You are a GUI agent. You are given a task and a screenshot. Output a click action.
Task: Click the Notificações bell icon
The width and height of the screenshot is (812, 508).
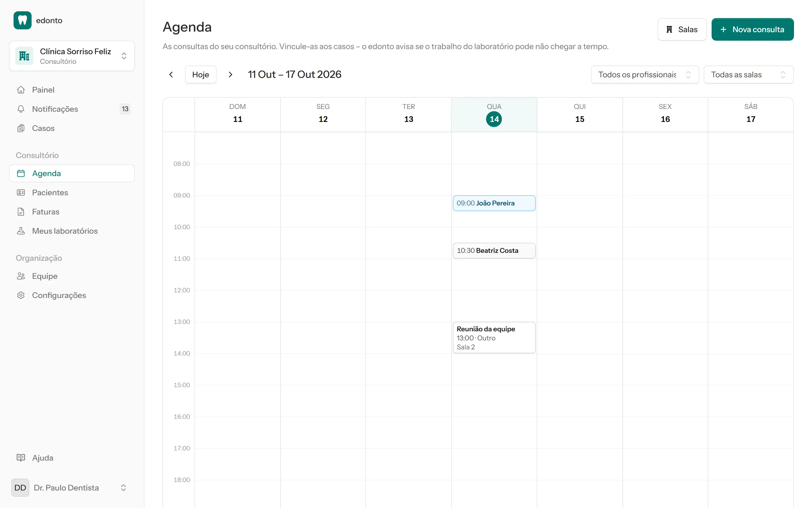coord(21,109)
